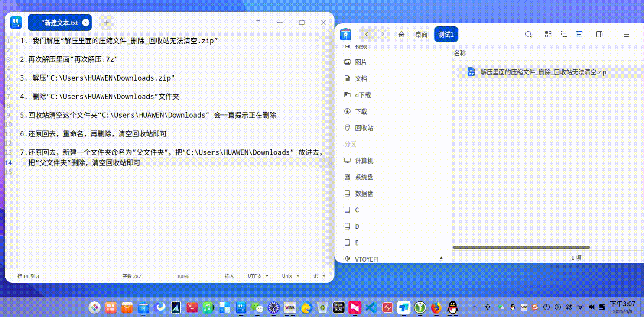The image size is (644, 317).
Task: Go to 桌面 in the breadcrumb
Action: click(x=421, y=34)
